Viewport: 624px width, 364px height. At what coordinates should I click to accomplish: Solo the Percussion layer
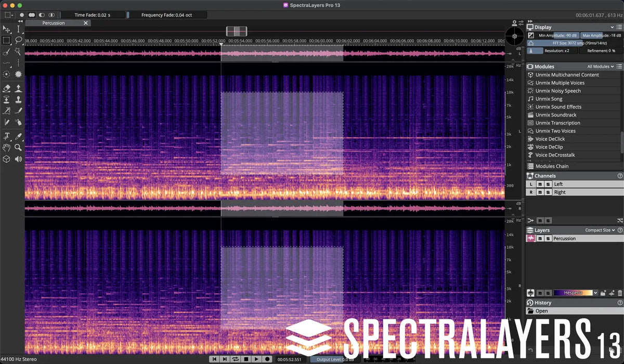pyautogui.click(x=547, y=238)
